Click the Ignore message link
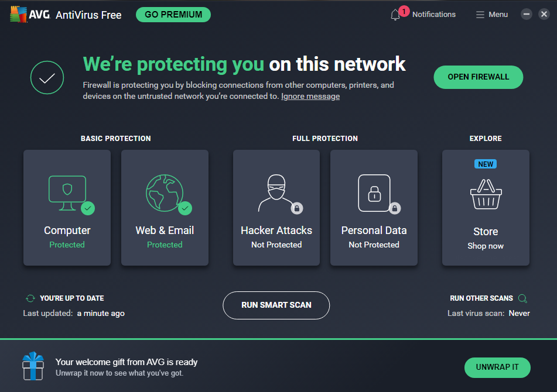The width and height of the screenshot is (557, 392). tap(310, 96)
